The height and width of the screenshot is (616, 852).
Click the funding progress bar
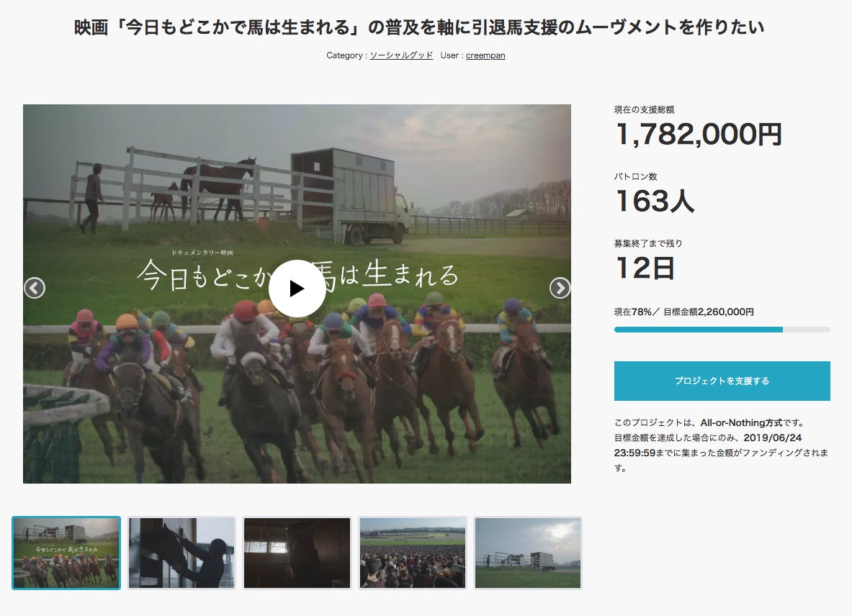pyautogui.click(x=722, y=330)
